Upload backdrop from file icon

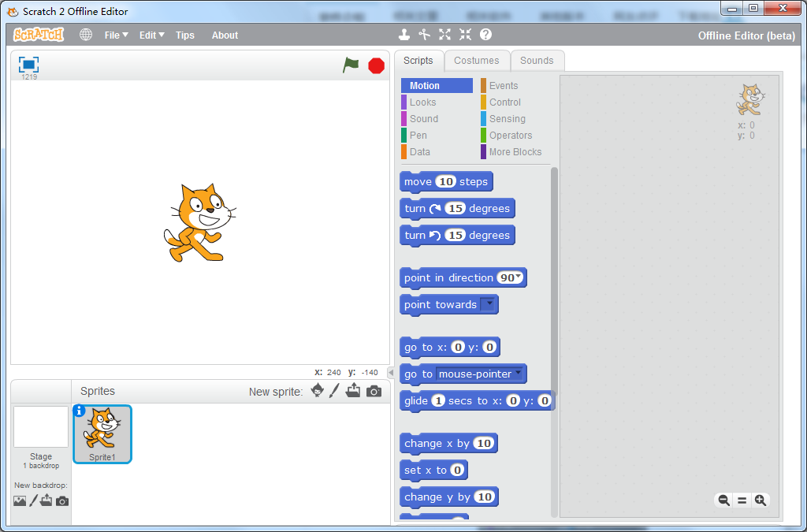(46, 500)
